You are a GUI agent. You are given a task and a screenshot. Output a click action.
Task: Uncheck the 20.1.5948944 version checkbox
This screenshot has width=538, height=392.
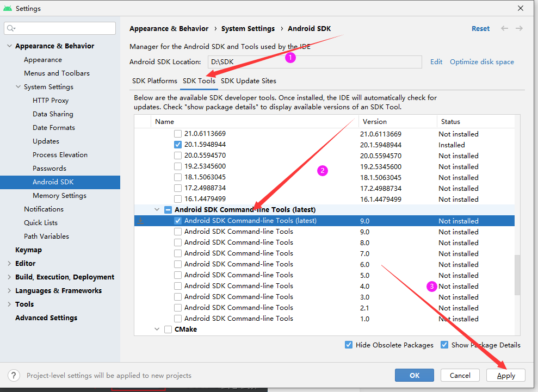click(178, 145)
